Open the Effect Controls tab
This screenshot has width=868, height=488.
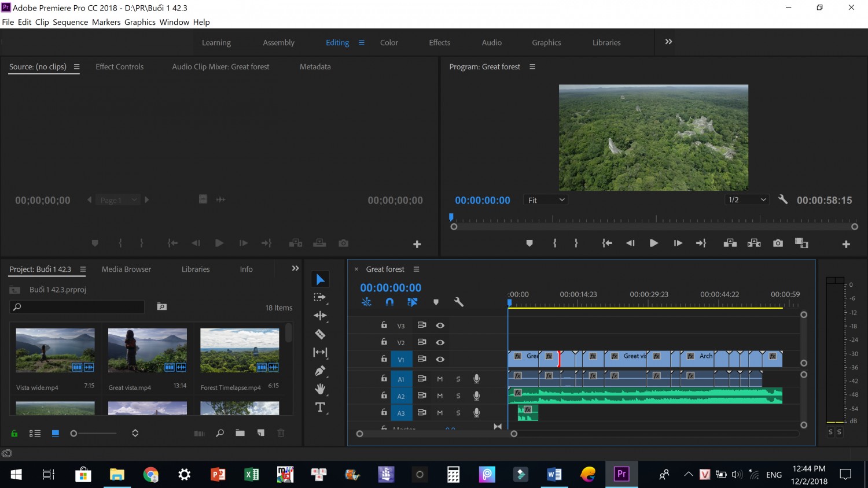pyautogui.click(x=119, y=66)
